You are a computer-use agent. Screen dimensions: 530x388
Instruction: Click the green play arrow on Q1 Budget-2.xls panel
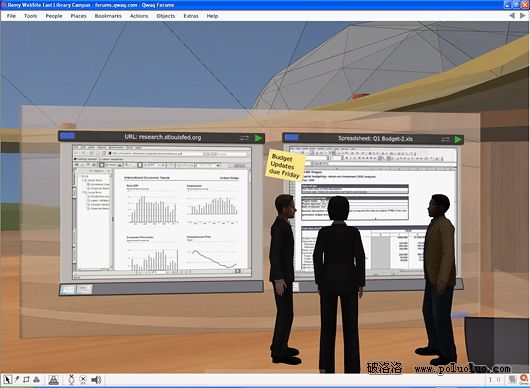click(x=458, y=139)
